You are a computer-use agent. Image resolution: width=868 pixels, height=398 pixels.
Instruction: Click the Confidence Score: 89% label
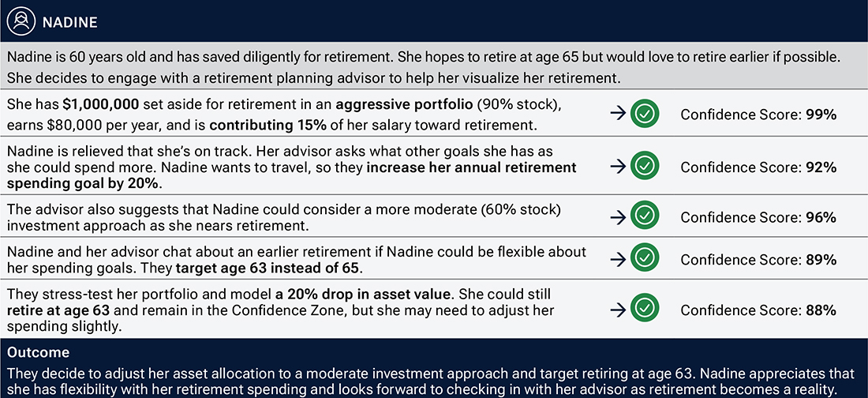point(758,260)
